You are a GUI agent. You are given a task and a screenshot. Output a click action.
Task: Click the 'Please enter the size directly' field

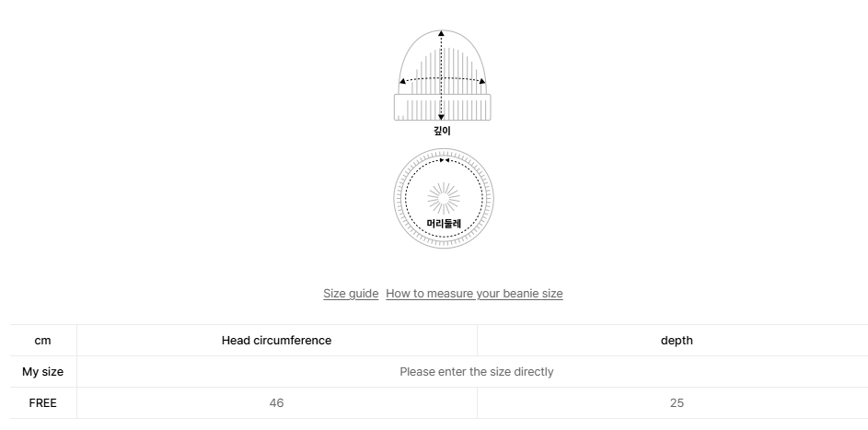point(476,372)
